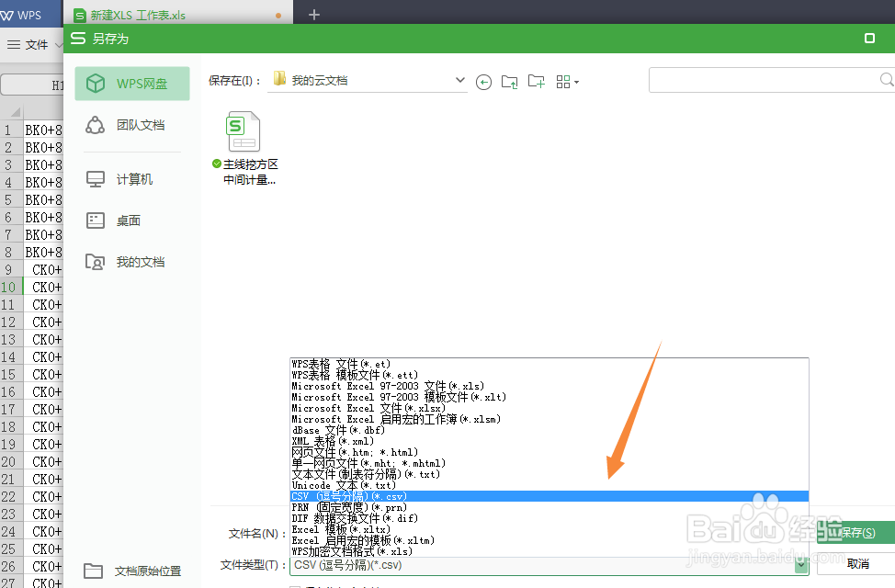Click the select-all corner of spreadsheet
Screen dimensions: 895x588
[14, 111]
